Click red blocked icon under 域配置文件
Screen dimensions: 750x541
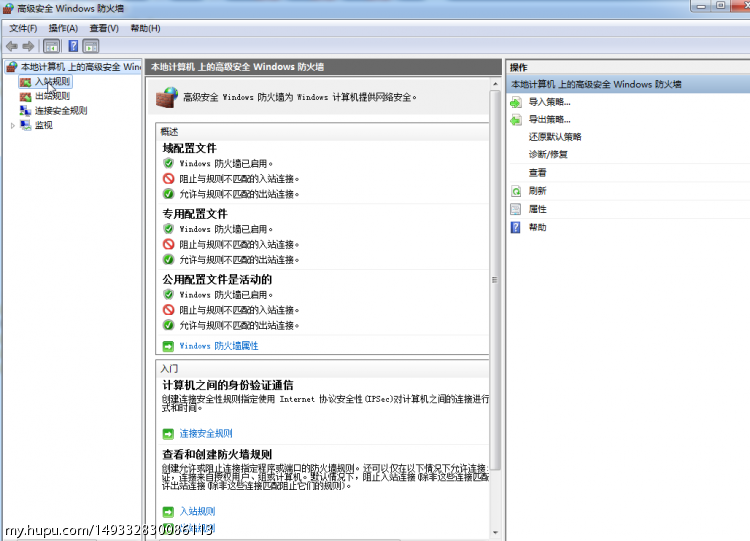coord(168,178)
